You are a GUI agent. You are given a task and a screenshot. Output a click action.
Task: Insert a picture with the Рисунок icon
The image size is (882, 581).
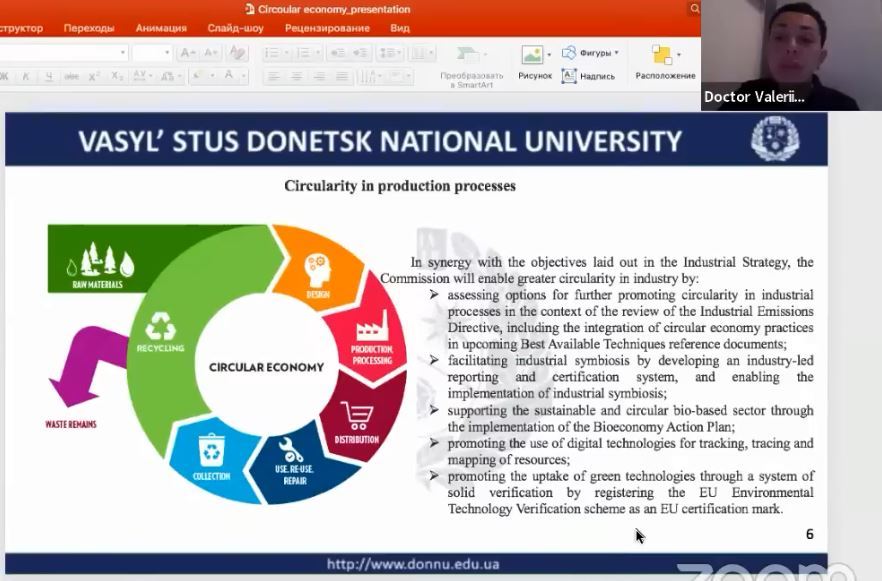pyautogui.click(x=532, y=55)
